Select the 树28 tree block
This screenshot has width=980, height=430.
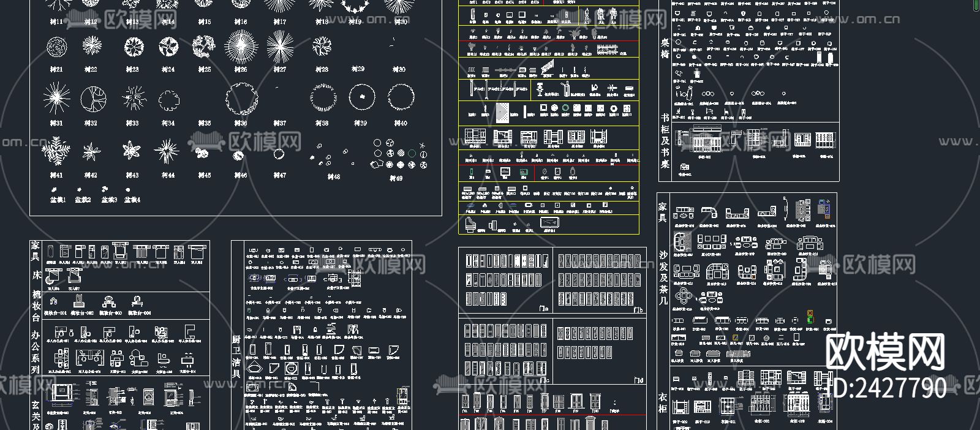(322, 47)
